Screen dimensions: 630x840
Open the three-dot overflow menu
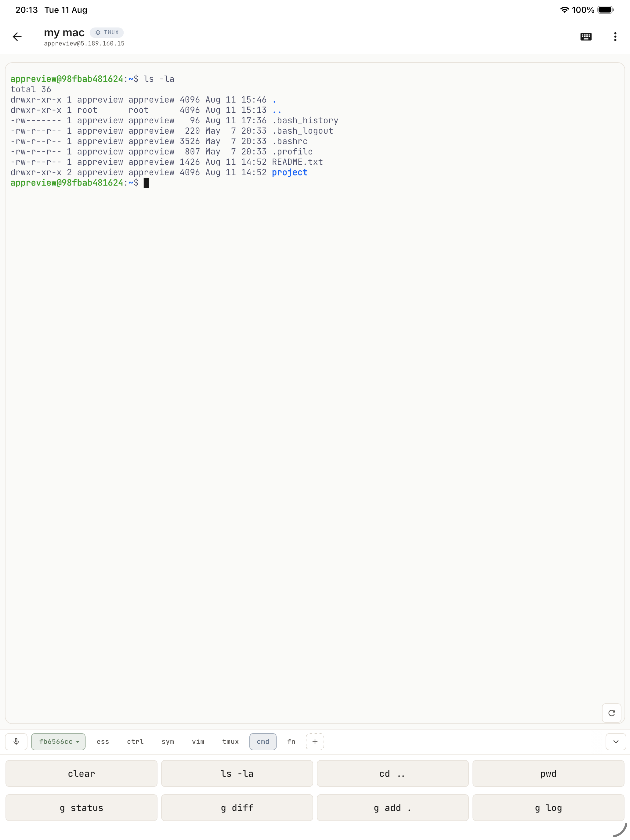point(615,37)
